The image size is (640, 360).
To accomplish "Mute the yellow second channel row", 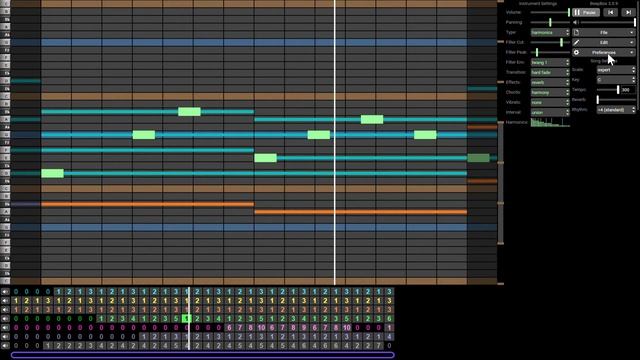I will (x=5, y=300).
